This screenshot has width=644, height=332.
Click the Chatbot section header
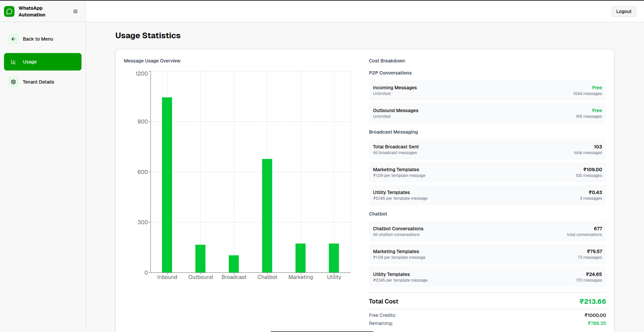(378, 214)
